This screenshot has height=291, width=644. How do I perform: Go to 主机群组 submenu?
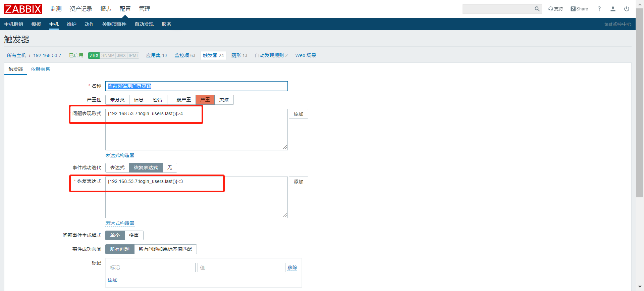click(14, 24)
